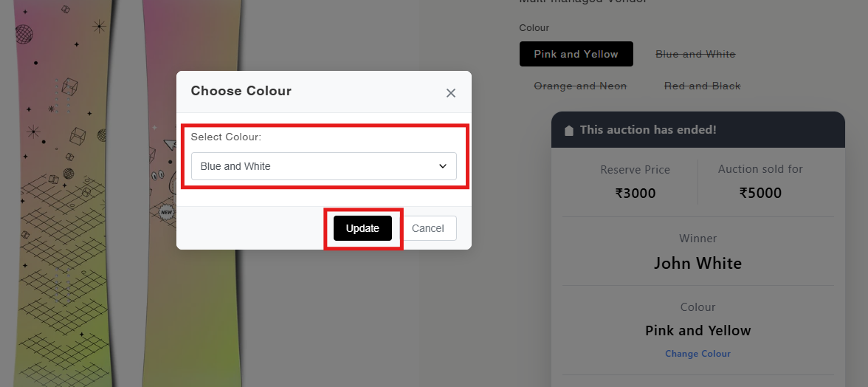868x387 pixels.
Task: Click the NEW badge on the snowboard
Action: click(166, 212)
